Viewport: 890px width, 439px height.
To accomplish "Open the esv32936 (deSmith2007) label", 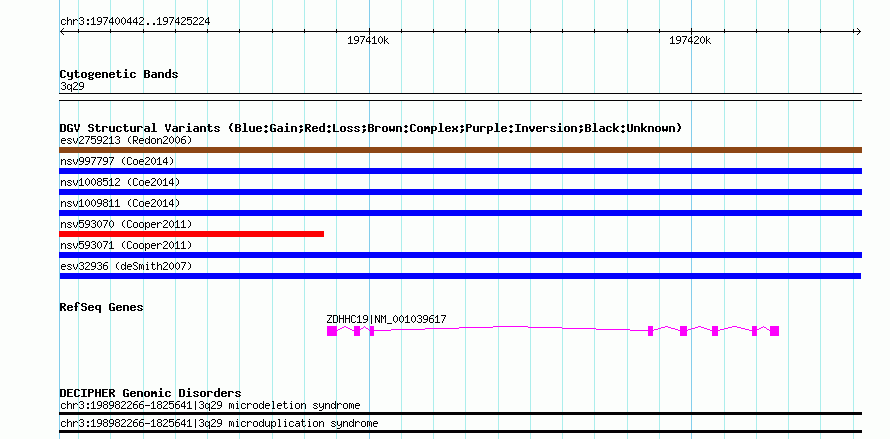I will click(126, 266).
